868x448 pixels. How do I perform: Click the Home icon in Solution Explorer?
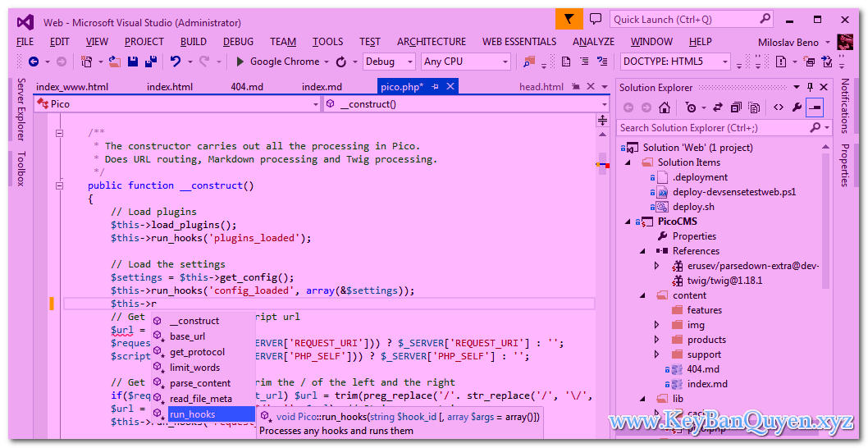click(x=665, y=107)
